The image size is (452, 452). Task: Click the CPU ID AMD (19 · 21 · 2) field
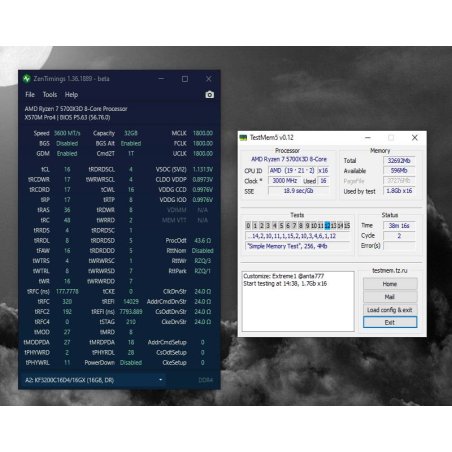[292, 171]
